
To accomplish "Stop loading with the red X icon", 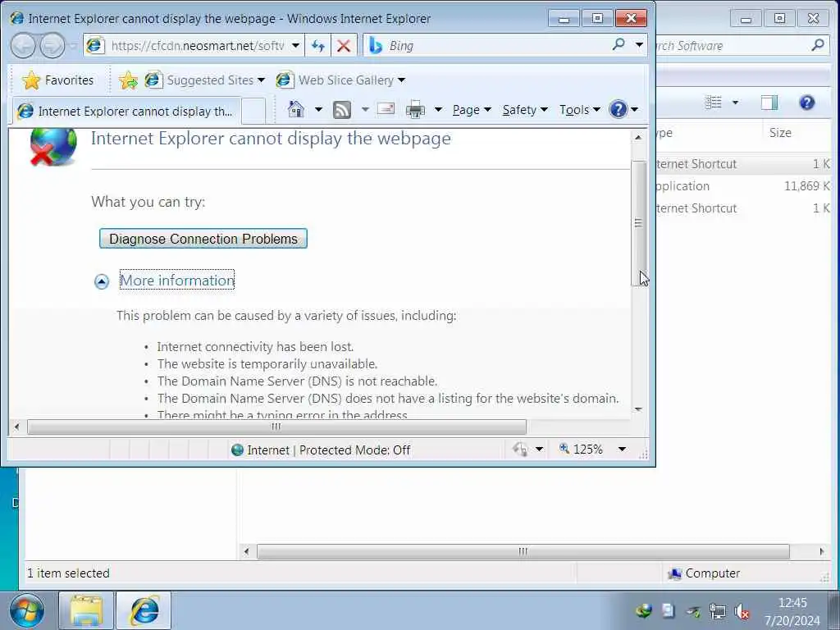I will click(x=344, y=46).
